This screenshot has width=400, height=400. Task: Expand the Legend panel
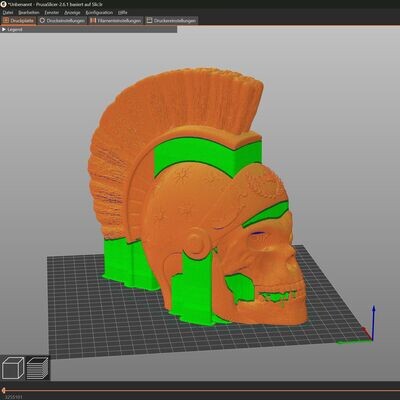(x=12, y=30)
